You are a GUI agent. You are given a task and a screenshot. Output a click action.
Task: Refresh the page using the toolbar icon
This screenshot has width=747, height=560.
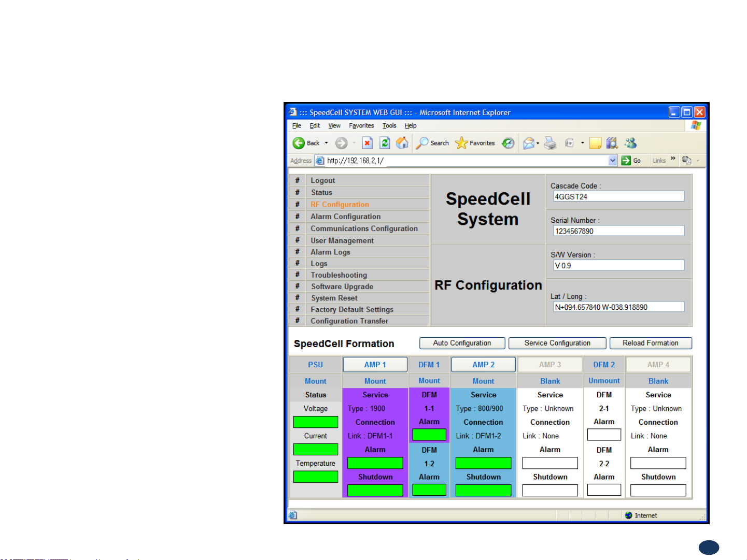pos(385,143)
